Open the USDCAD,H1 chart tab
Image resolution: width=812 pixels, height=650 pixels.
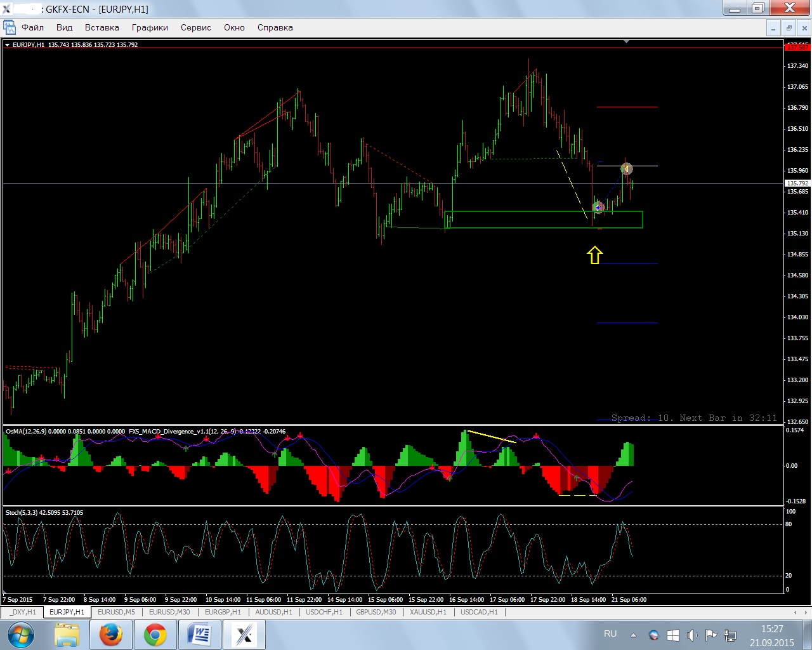click(479, 612)
